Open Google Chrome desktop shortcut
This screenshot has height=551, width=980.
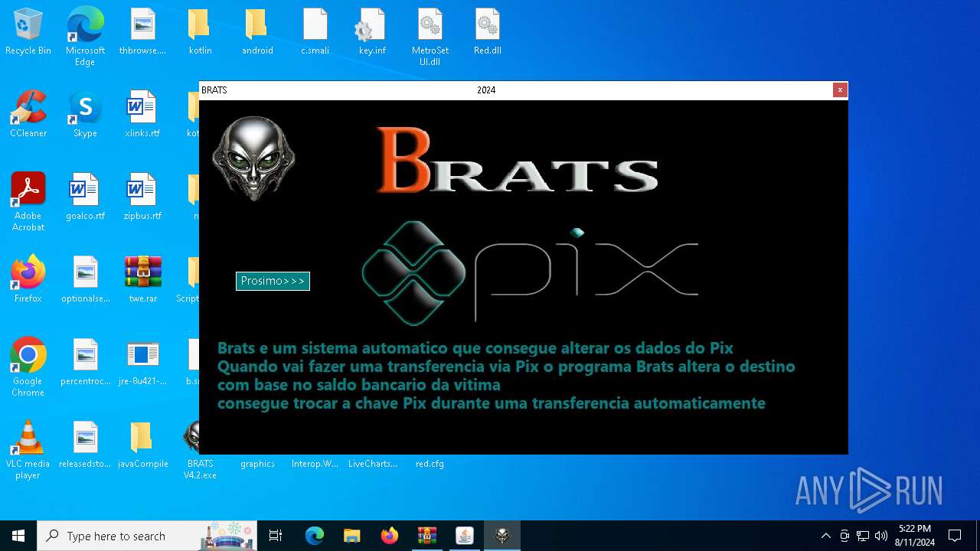coord(28,367)
